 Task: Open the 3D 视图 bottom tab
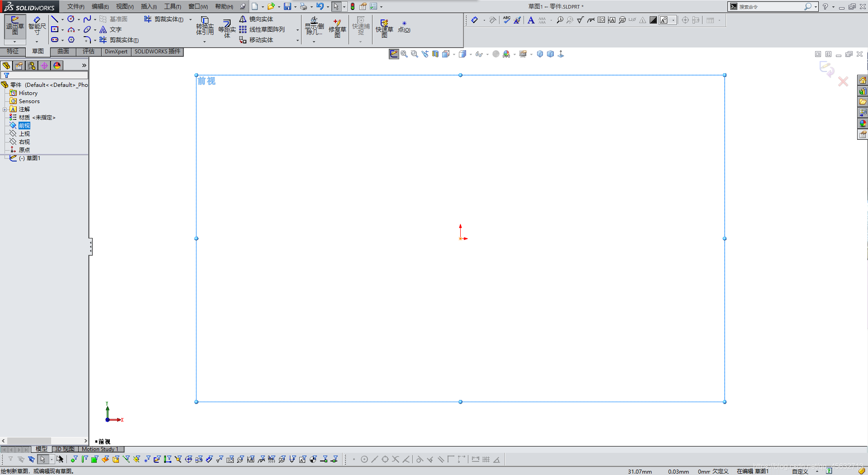(x=65, y=449)
